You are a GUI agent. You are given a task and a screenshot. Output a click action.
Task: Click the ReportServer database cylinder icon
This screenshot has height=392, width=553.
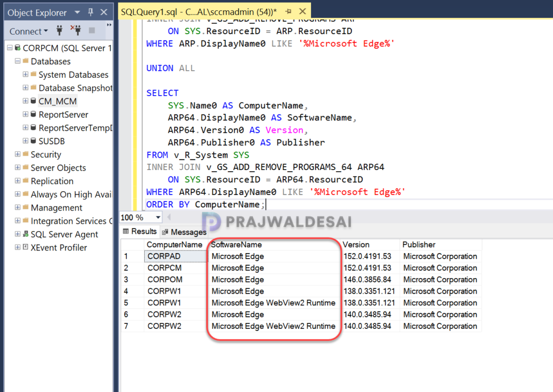pos(33,114)
